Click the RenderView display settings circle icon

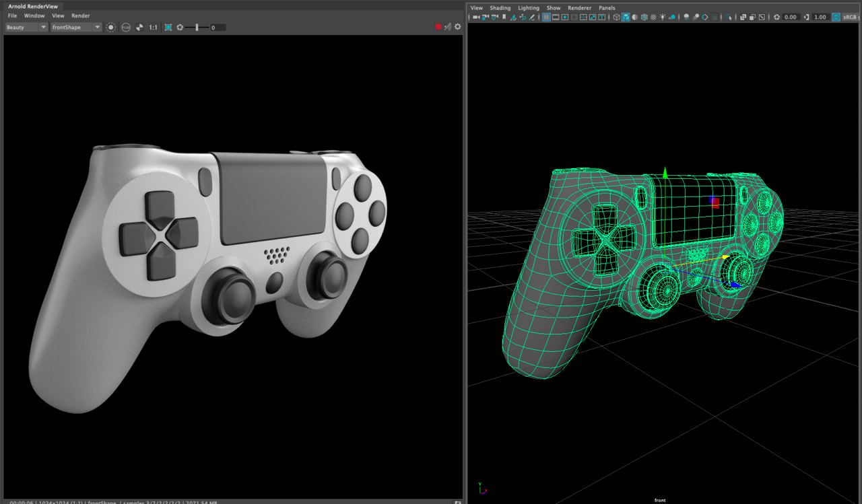point(111,27)
